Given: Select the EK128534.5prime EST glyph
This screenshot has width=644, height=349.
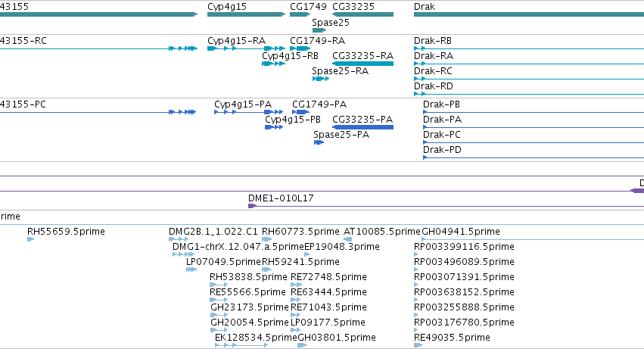Looking at the screenshot, I should tap(241, 346).
